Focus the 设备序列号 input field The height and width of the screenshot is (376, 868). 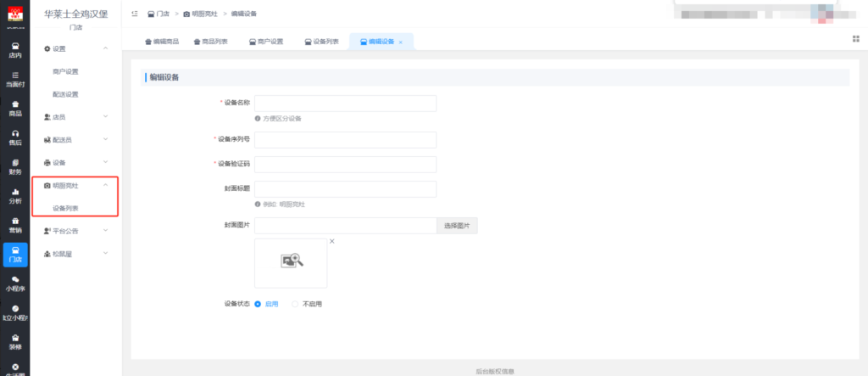346,140
